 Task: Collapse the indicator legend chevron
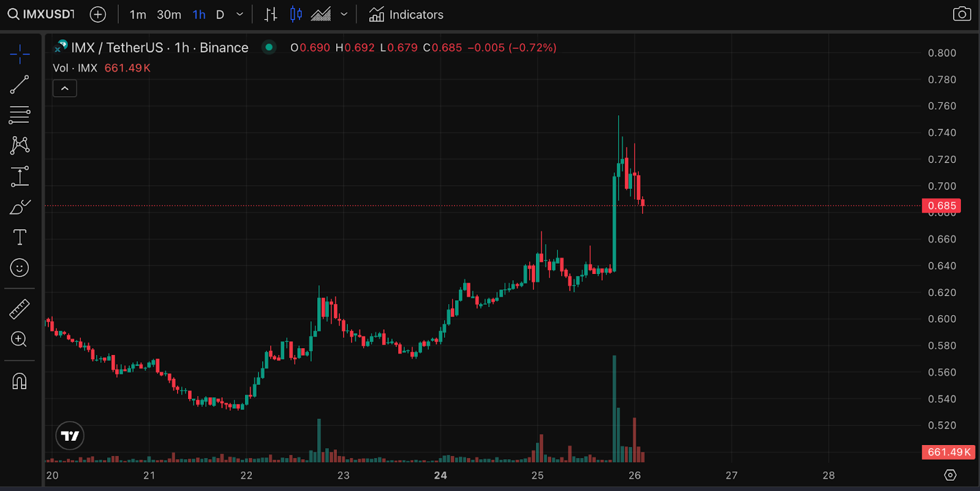(x=65, y=89)
